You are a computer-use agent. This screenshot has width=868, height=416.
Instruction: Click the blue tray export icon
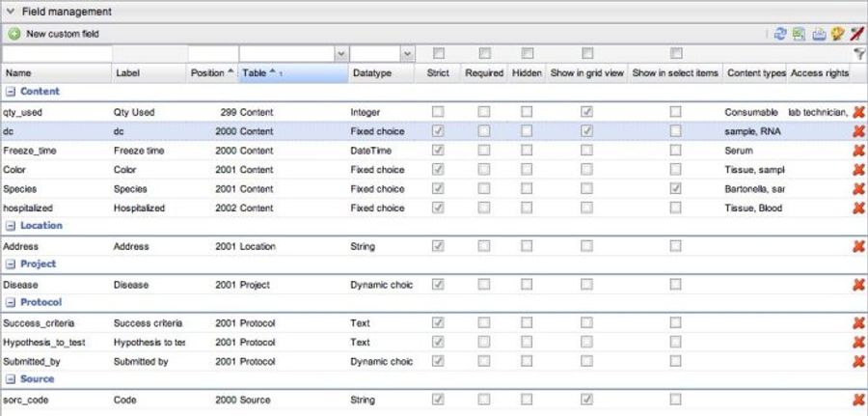(x=819, y=34)
